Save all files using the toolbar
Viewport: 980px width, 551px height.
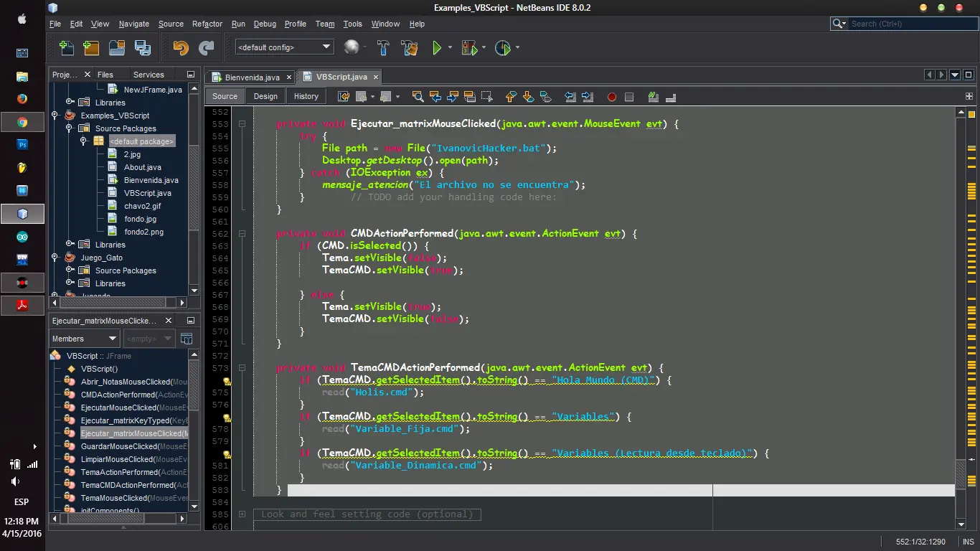coord(143,48)
